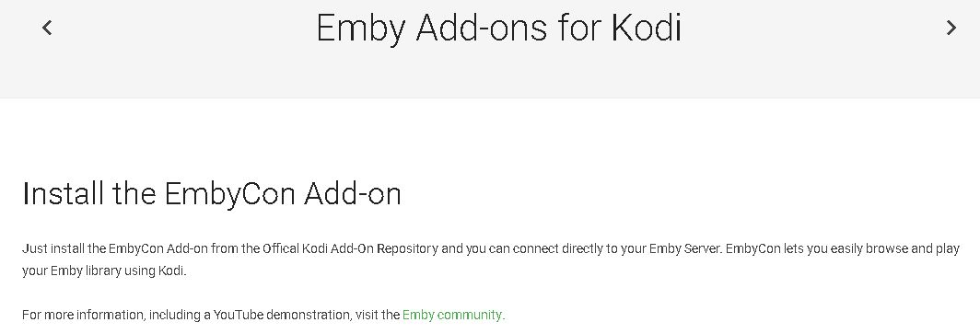Image resolution: width=980 pixels, height=334 pixels.
Task: Click the word 'community' in the green link
Action: (x=471, y=315)
